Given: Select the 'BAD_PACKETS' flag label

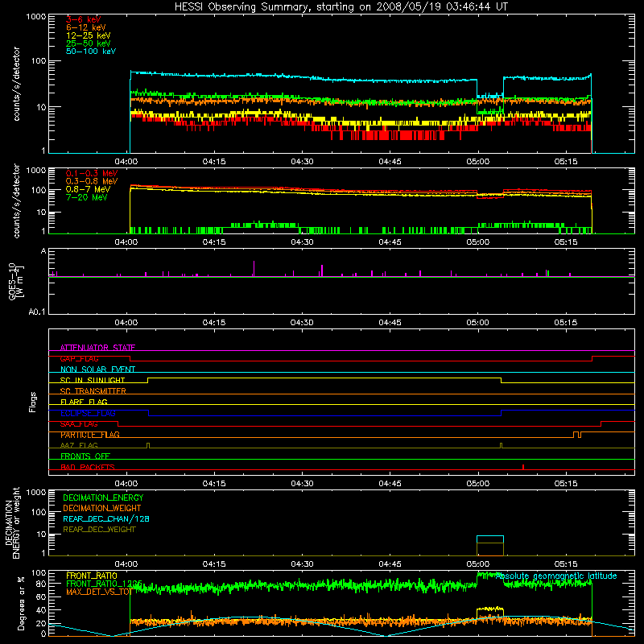Looking at the screenshot, I should click(x=88, y=467).
